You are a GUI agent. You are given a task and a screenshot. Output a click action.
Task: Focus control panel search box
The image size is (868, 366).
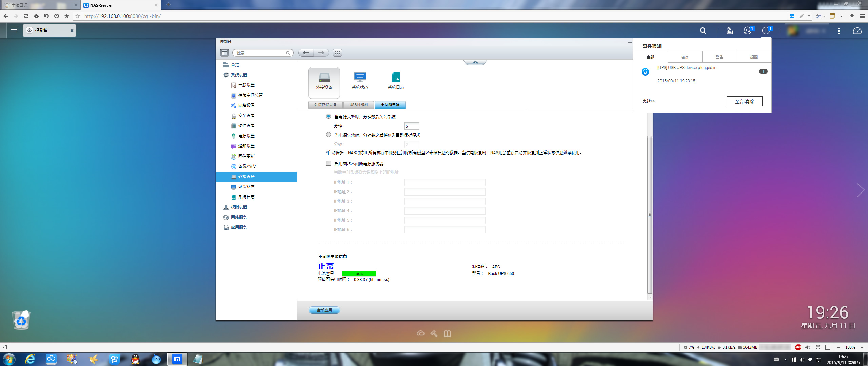tap(263, 53)
